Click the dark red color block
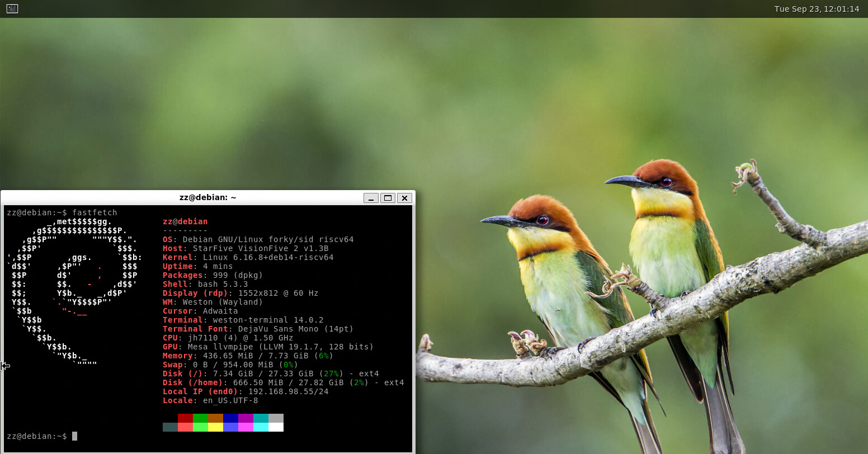 [185, 418]
